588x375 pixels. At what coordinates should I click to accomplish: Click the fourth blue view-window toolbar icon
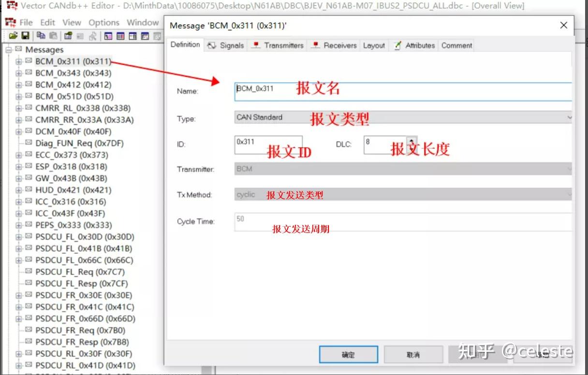pyautogui.click(x=145, y=36)
